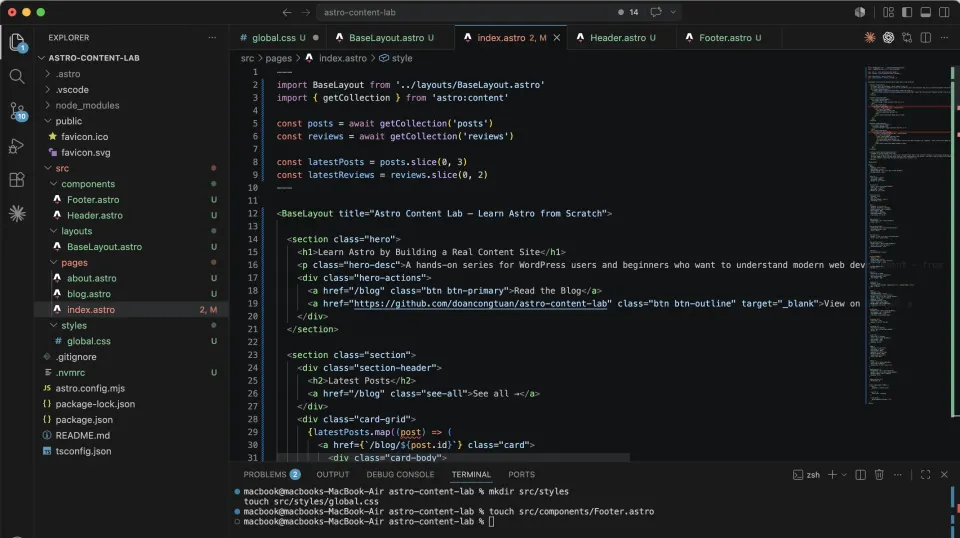Split the editor to the right
Viewport: 960px width, 538px height.
(x=926, y=38)
